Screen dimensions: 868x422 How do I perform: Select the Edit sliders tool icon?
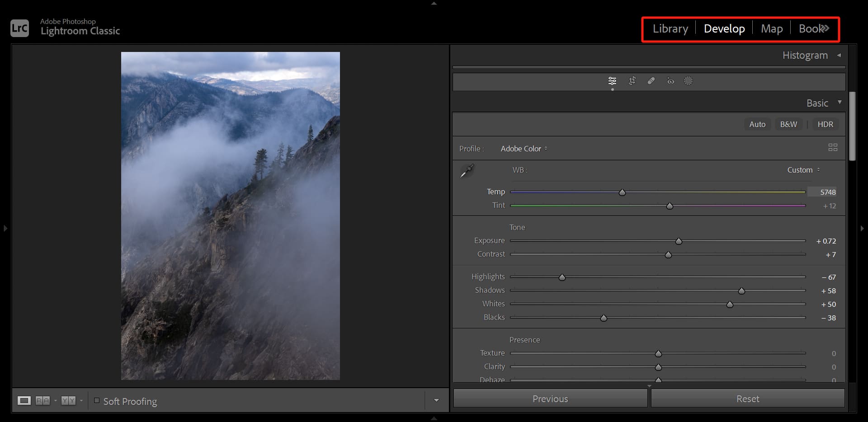(x=612, y=81)
